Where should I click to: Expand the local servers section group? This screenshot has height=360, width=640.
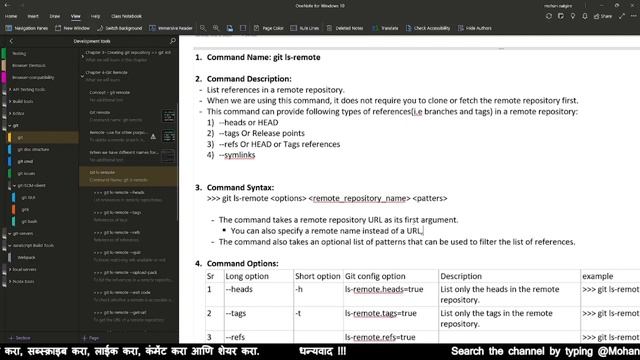pyautogui.click(x=10, y=269)
